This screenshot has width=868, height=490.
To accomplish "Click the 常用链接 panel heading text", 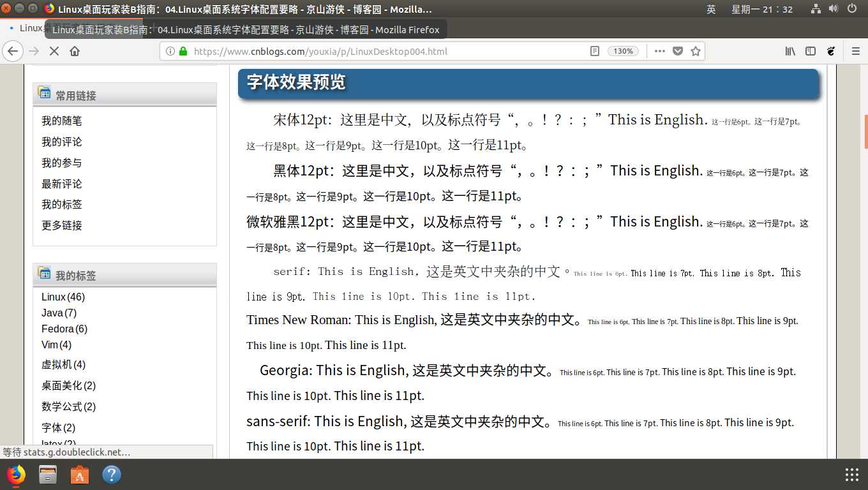I will 76,96.
